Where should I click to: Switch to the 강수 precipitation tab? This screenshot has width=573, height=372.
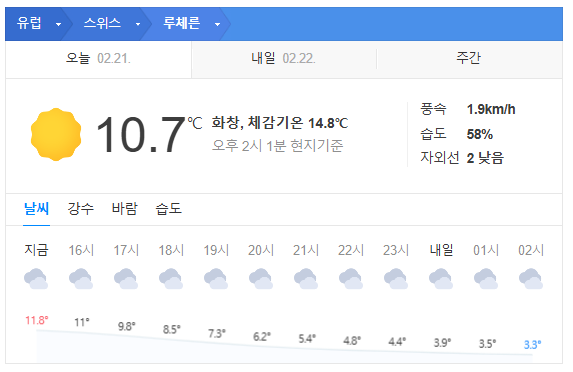[80, 209]
